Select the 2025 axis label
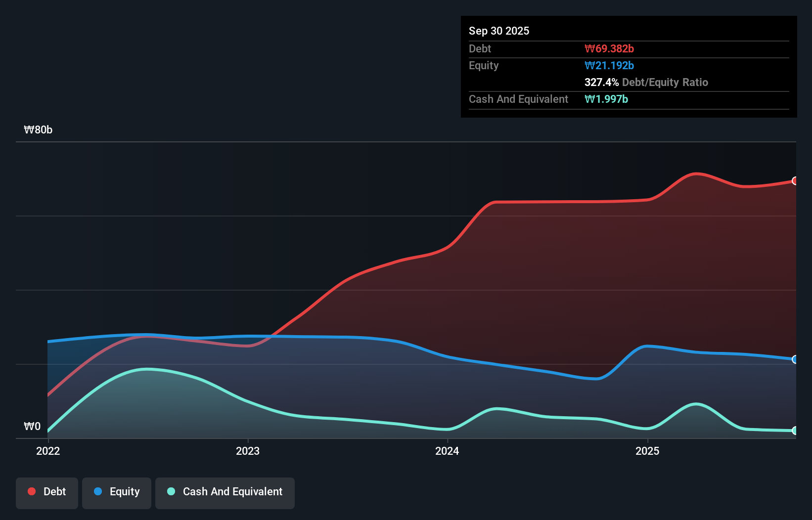Screen dimensions: 812x520 click(x=648, y=451)
